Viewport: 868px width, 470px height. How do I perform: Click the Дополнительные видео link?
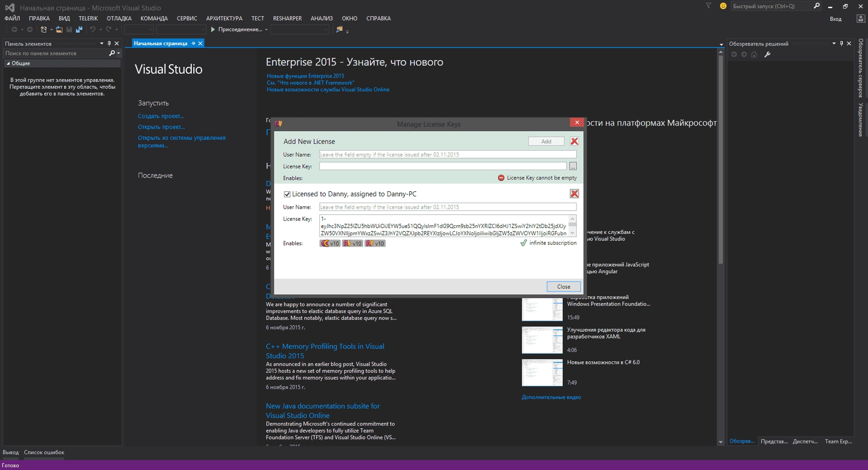tap(551, 397)
